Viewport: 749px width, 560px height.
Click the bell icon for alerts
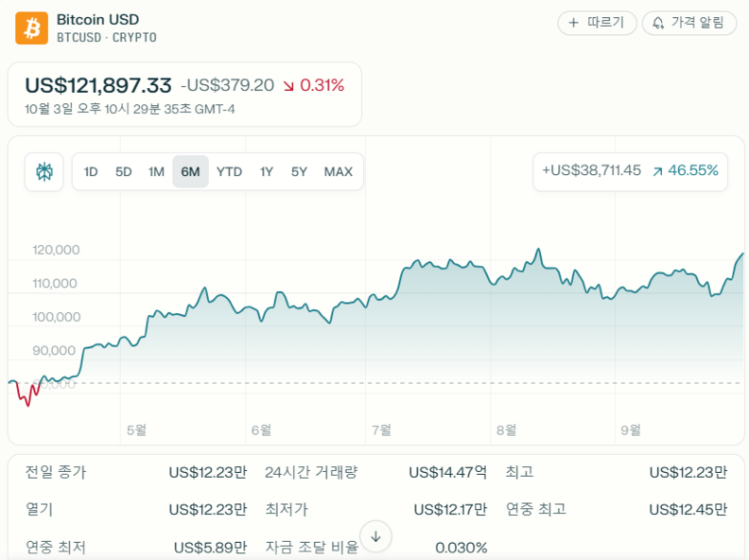(x=658, y=23)
